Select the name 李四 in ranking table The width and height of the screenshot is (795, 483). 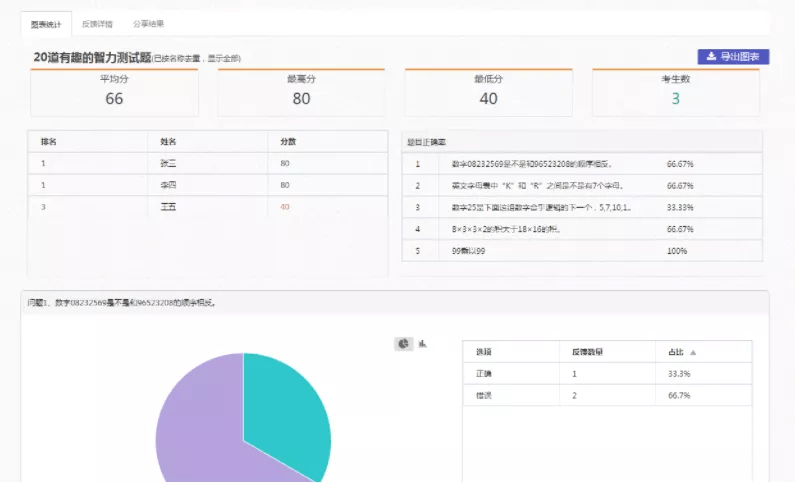pos(168,185)
